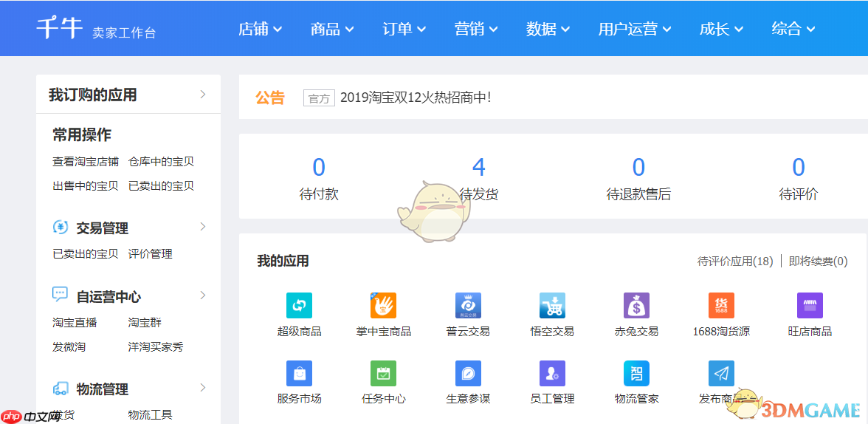Open 待评价应用(18) link
Viewport: 868px width, 424px height.
click(x=735, y=261)
